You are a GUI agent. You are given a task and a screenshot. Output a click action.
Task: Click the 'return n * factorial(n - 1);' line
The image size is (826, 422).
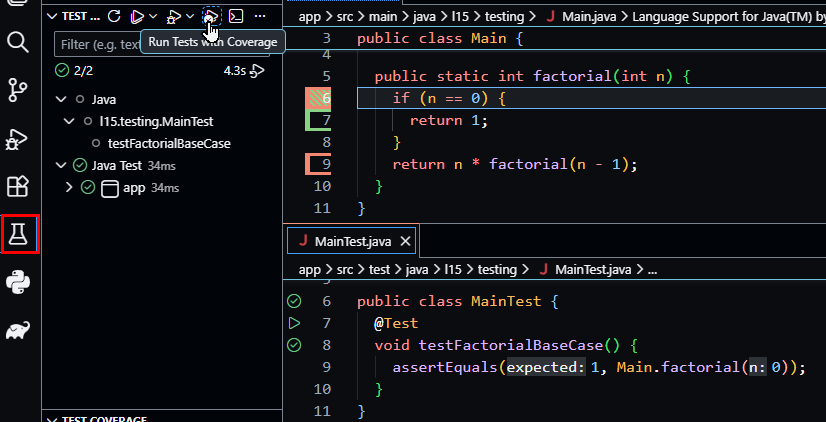click(515, 164)
